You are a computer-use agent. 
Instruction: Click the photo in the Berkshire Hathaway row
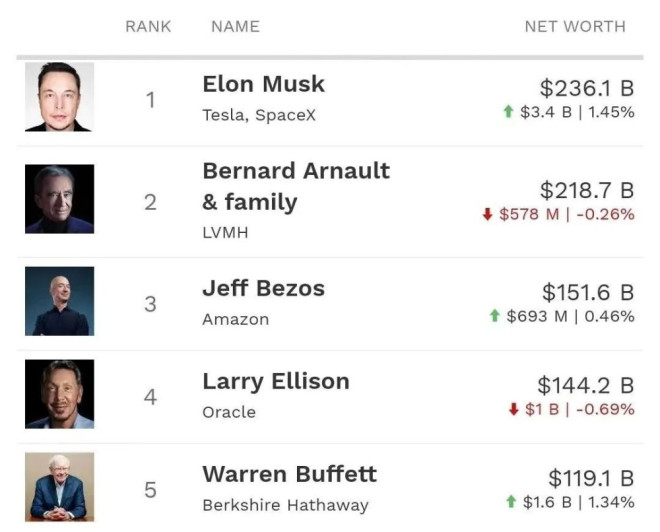pos(60,487)
